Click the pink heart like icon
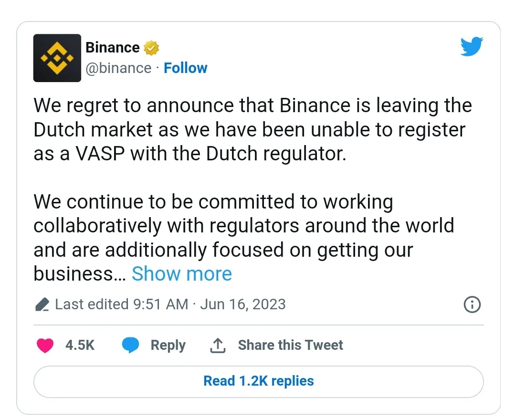The width and height of the screenshot is (515, 420). click(45, 345)
